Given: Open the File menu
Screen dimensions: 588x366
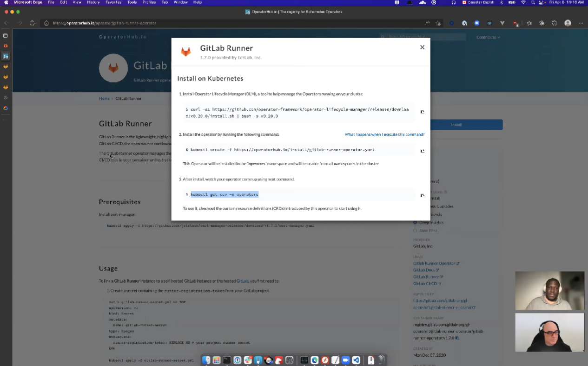Looking at the screenshot, I should click(x=51, y=2).
